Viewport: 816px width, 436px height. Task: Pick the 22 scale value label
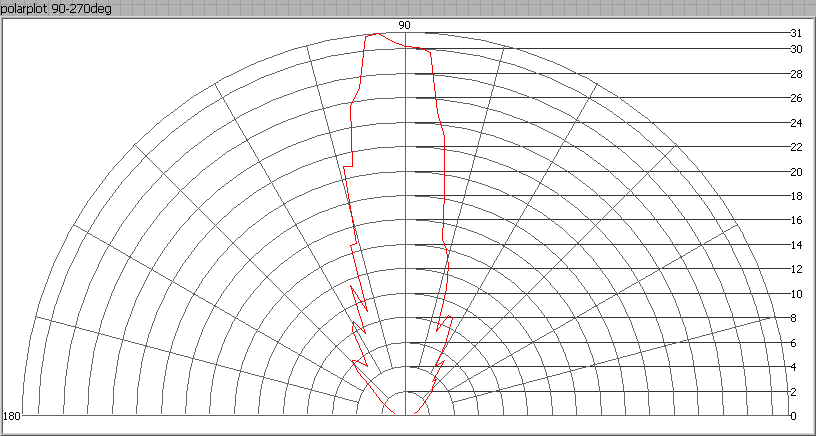point(796,147)
